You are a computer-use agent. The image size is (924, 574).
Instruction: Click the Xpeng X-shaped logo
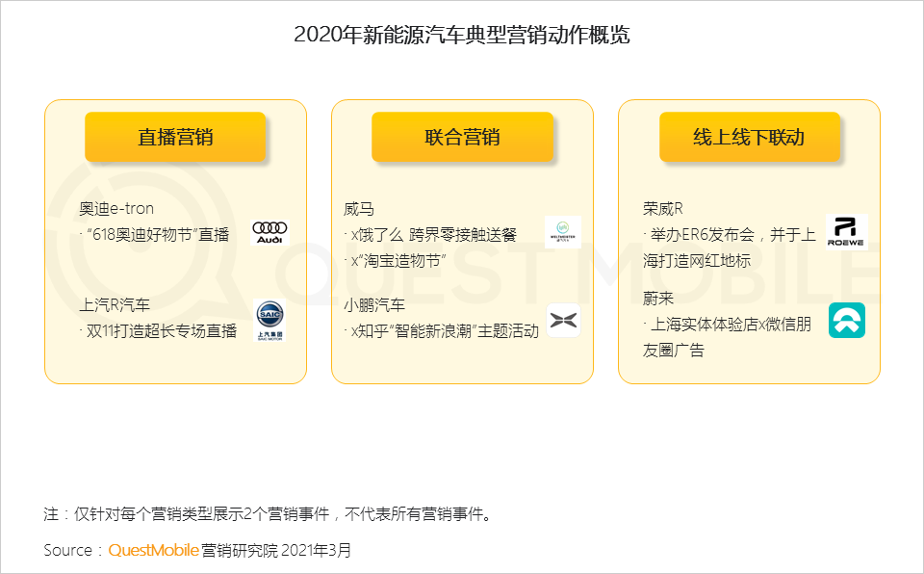562,321
